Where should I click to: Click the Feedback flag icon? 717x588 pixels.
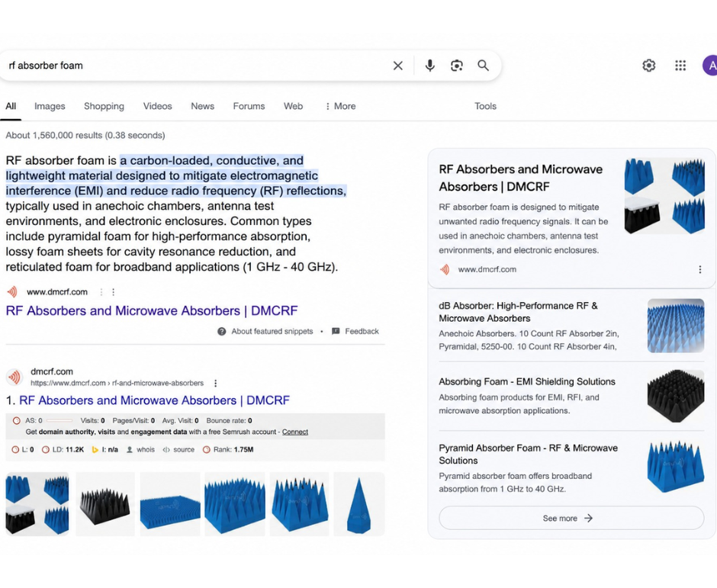(335, 332)
